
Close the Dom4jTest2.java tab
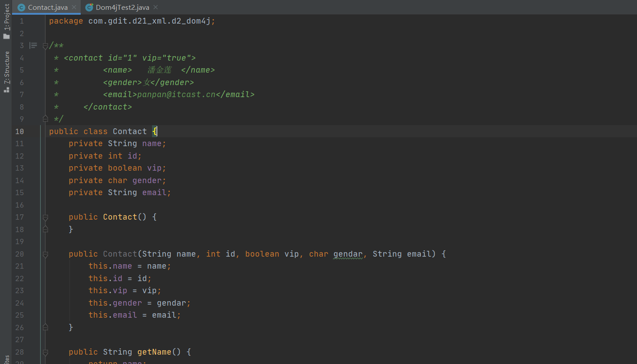point(156,8)
